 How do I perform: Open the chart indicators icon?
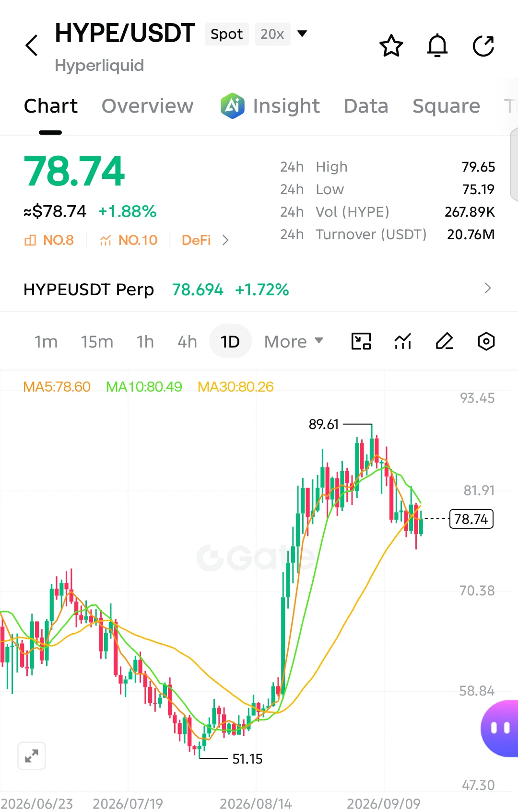[x=403, y=341]
